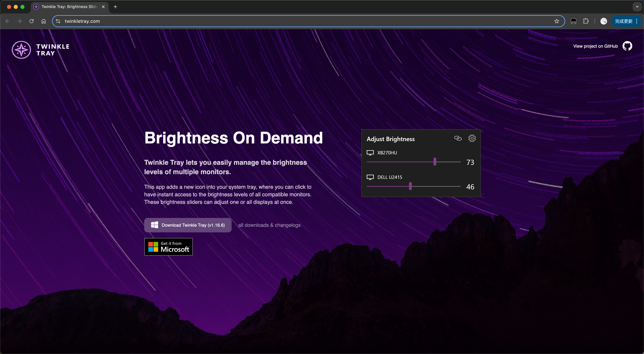Open a new tab with plus button
The image size is (644, 354).
coord(115,7)
